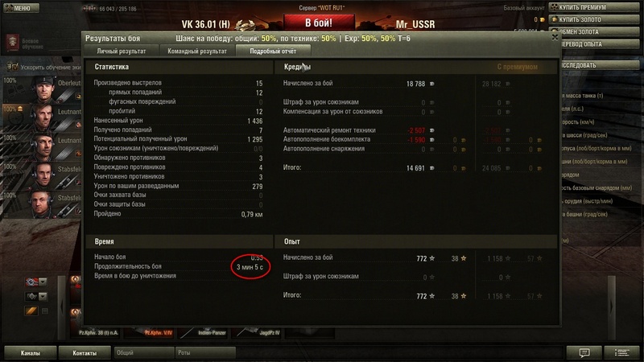Image resolution: width=644 pixels, height=362 pixels.
Task: Open the list icon in bottom bar
Action: coord(621,352)
